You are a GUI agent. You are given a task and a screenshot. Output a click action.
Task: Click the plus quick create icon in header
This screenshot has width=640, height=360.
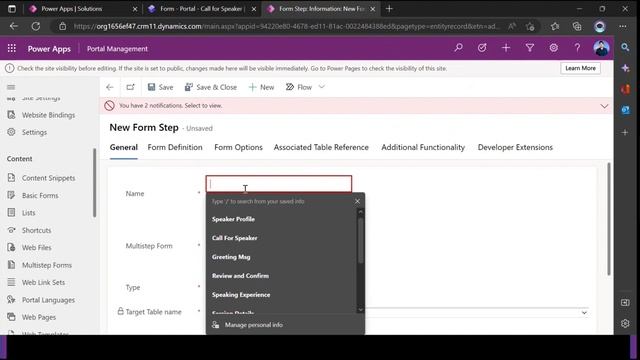click(506, 48)
